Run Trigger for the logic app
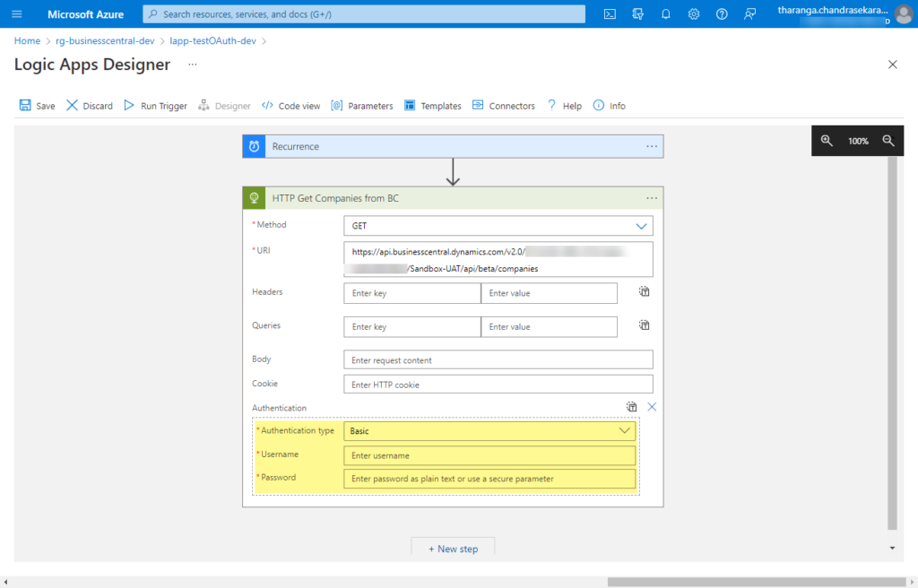Viewport: 918px width, 588px height. 156,106
